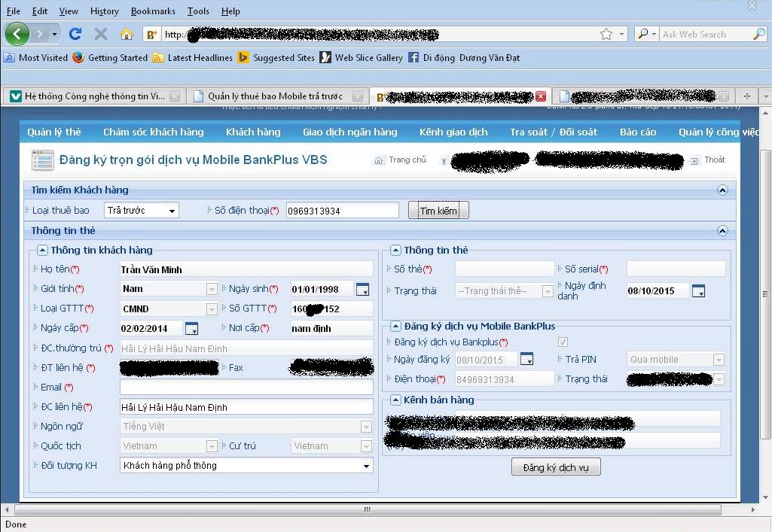Close the active browser tab
The image size is (772, 532).
pos(541,96)
